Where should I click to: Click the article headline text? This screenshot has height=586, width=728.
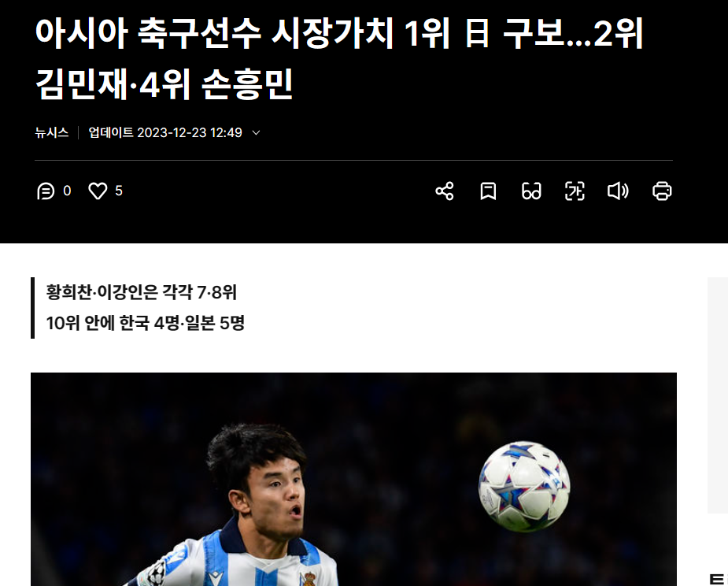[339, 58]
